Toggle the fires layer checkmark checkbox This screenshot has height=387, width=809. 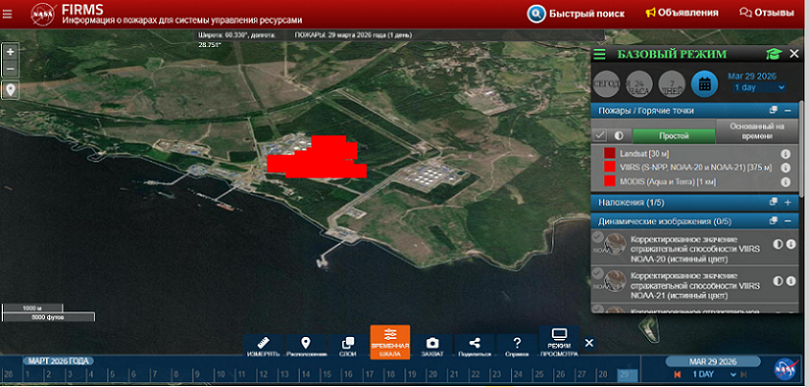(599, 135)
